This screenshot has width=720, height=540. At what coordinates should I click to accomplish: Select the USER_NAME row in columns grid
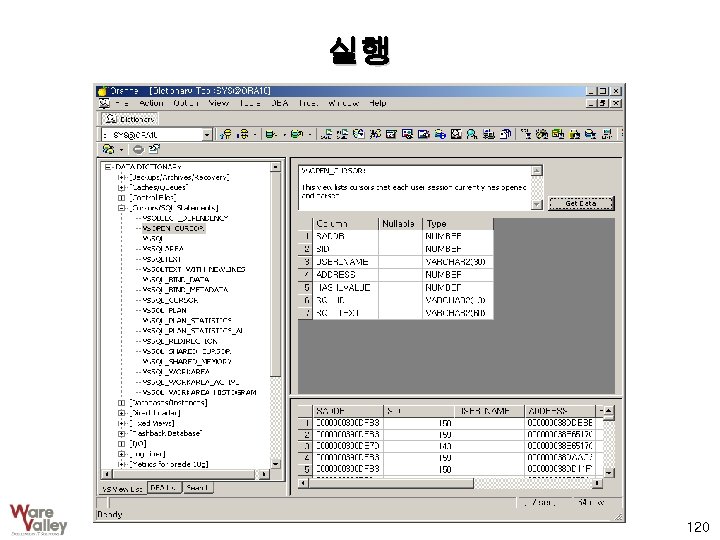coord(396,262)
